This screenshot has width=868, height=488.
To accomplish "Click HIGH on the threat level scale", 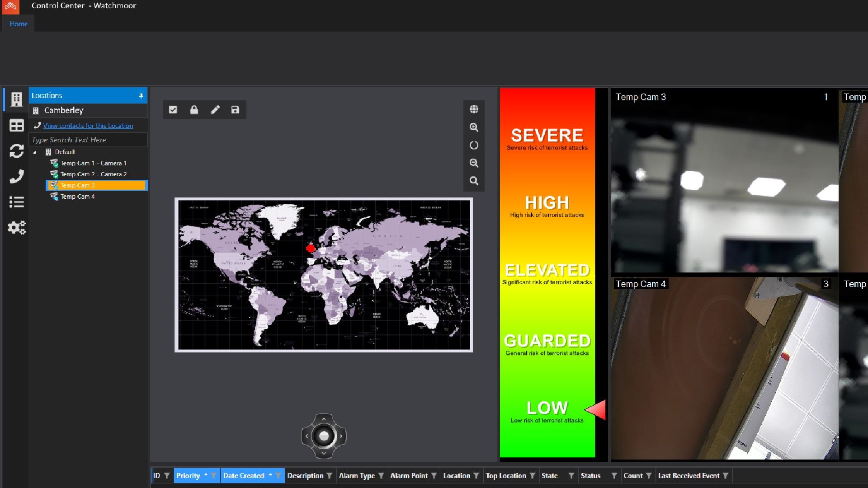I will pos(547,203).
